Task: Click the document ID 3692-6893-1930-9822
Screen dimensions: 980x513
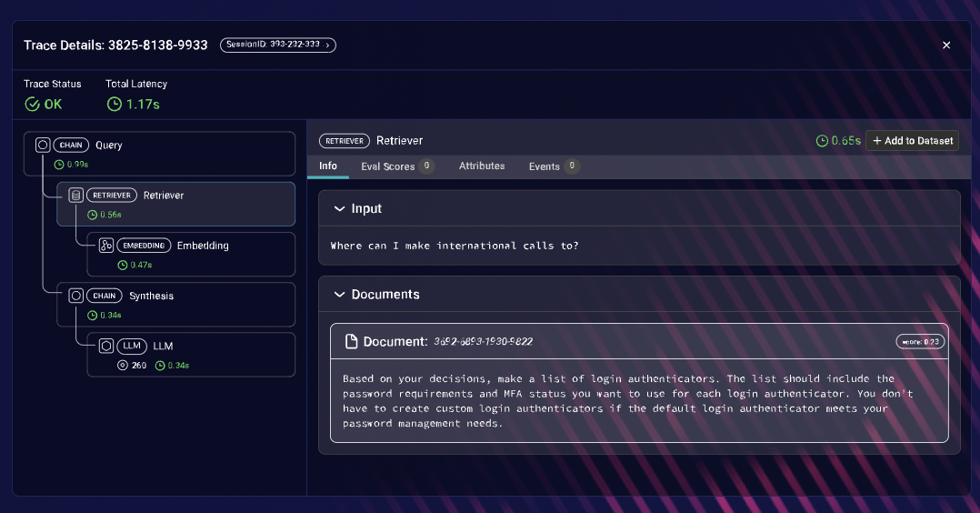Action: [x=483, y=342]
